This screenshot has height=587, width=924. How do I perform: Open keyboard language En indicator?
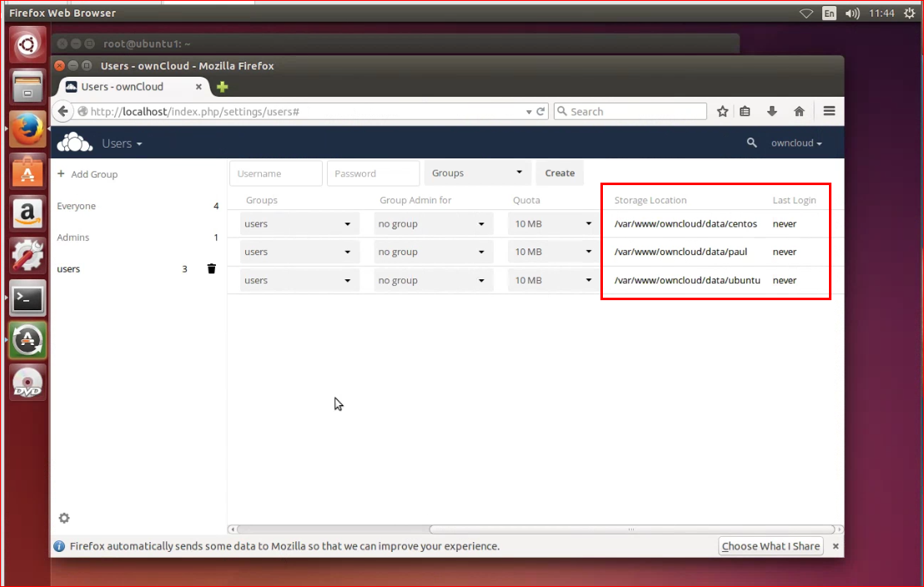click(829, 13)
